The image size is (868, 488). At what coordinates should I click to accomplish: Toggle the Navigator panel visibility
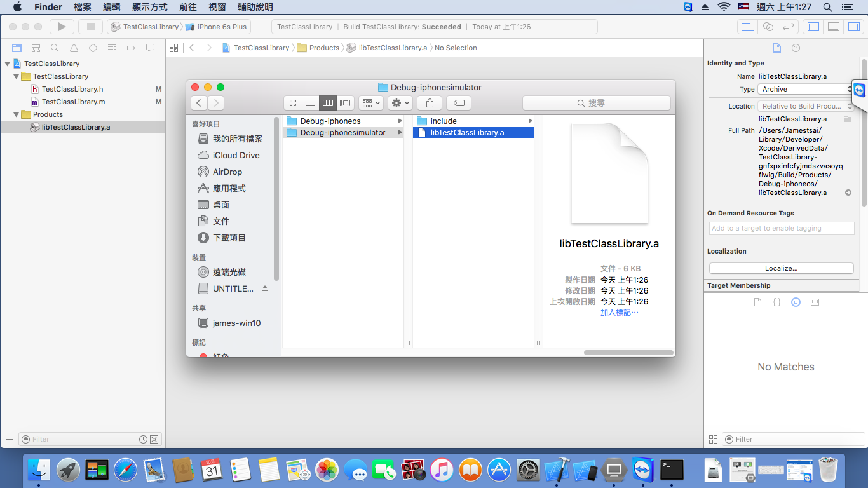(813, 27)
